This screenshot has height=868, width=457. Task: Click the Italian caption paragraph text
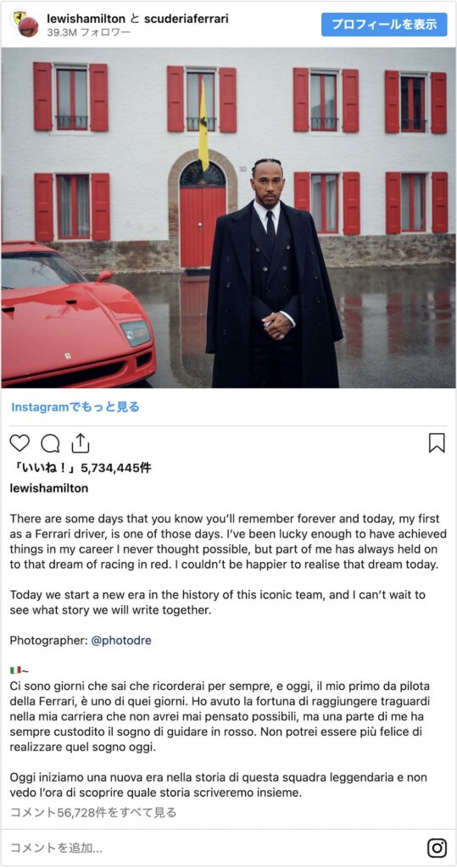(x=221, y=717)
